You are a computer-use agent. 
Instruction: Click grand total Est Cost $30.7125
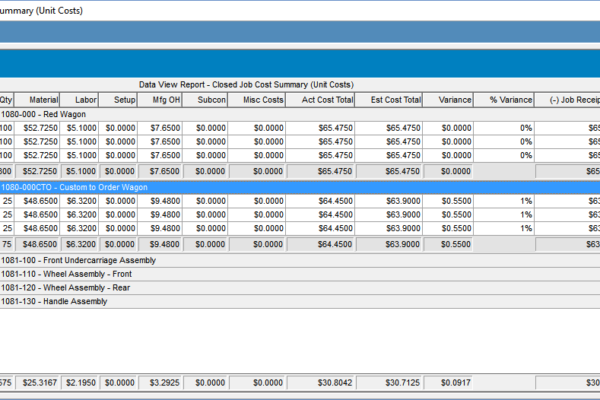click(389, 383)
